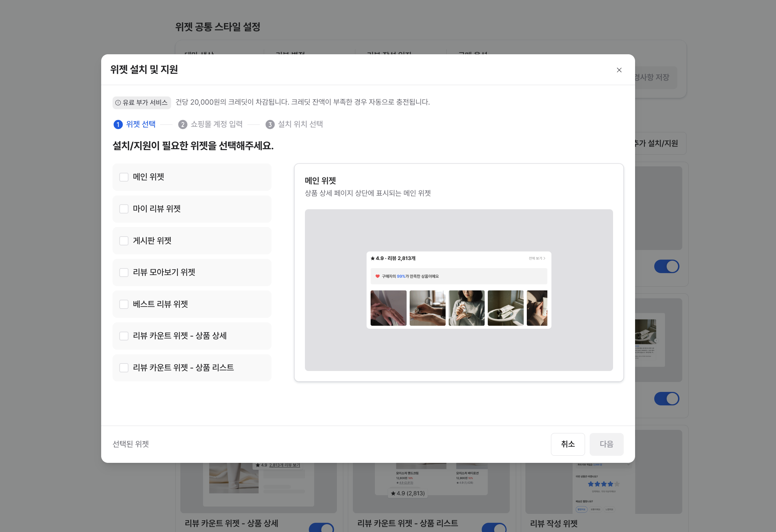Check the 마이 리뷰 위젯 checkbox
This screenshot has width=776, height=532.
click(124, 209)
